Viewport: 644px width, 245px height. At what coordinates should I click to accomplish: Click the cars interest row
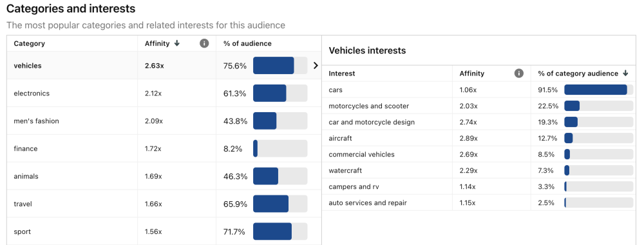click(x=479, y=90)
